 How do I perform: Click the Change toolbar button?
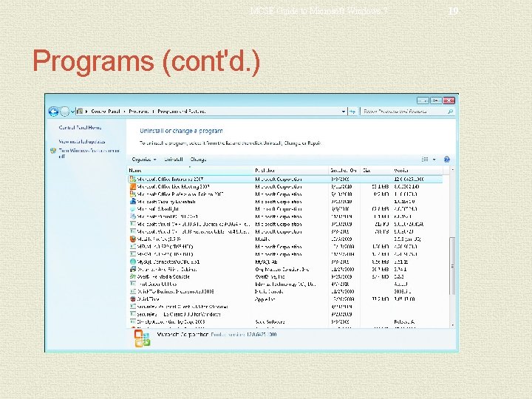pyautogui.click(x=199, y=160)
